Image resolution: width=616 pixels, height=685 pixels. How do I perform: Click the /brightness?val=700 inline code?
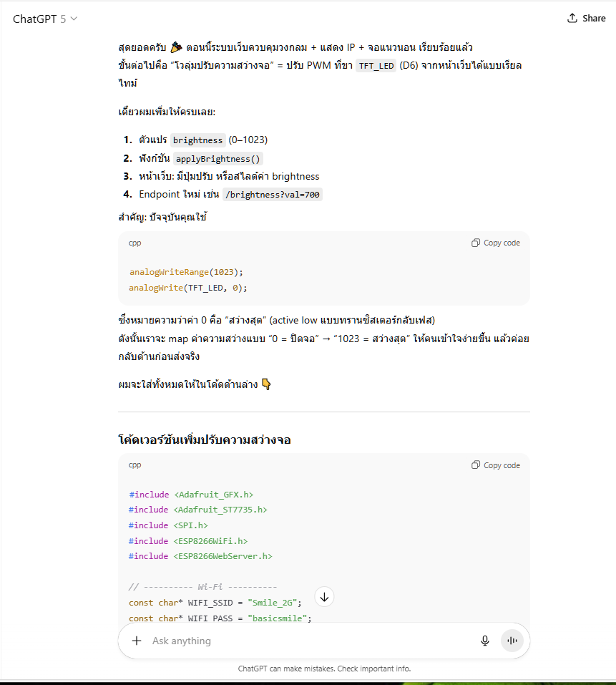(273, 195)
